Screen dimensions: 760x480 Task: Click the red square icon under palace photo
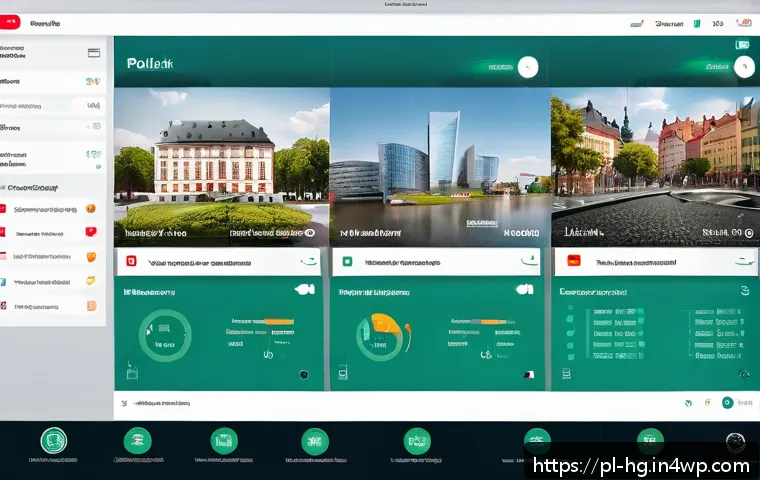(131, 262)
